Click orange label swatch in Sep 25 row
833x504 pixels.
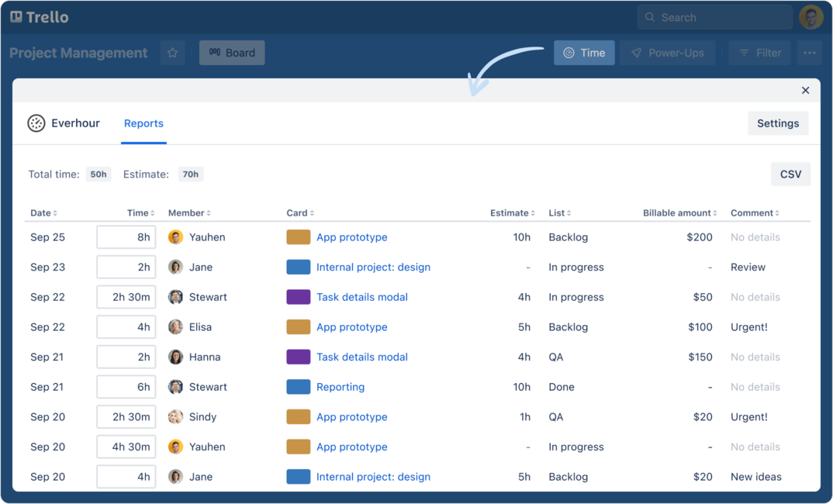pos(298,236)
